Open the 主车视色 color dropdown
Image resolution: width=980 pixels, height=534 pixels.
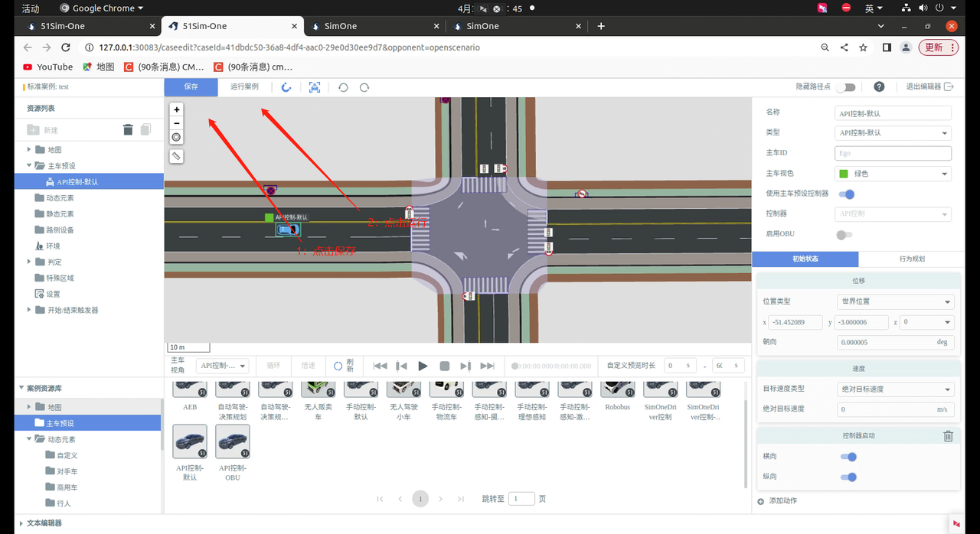(893, 174)
